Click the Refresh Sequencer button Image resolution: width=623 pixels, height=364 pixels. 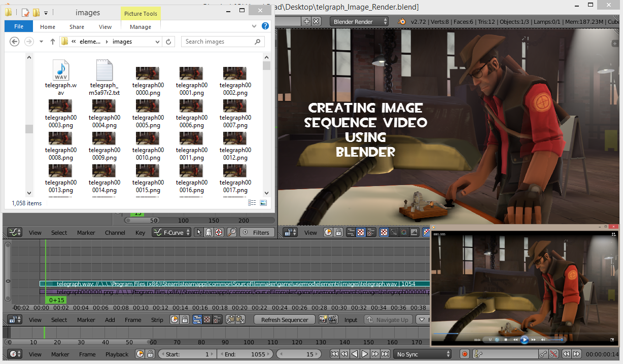[285, 320]
